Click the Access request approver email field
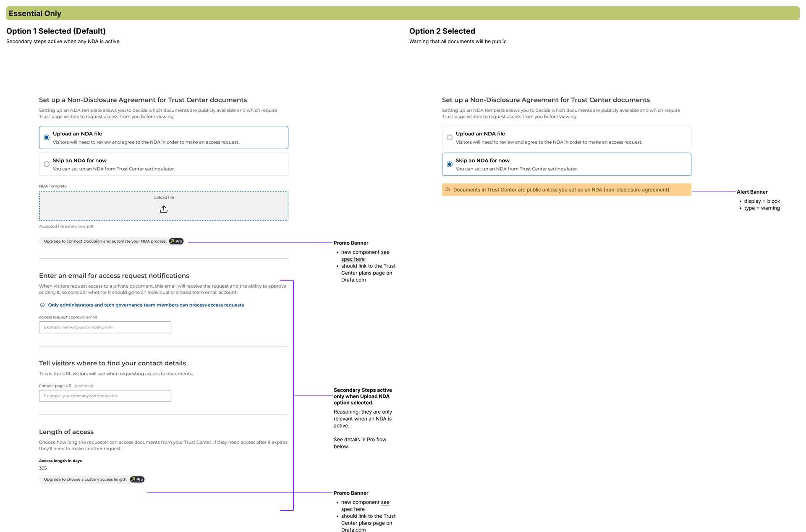The width and height of the screenshot is (806, 532). [x=105, y=328]
